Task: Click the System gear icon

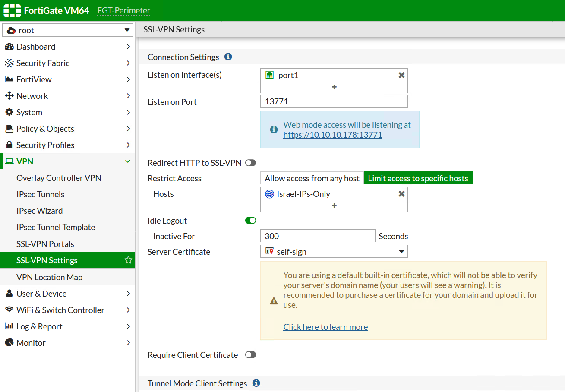Action: coord(9,112)
